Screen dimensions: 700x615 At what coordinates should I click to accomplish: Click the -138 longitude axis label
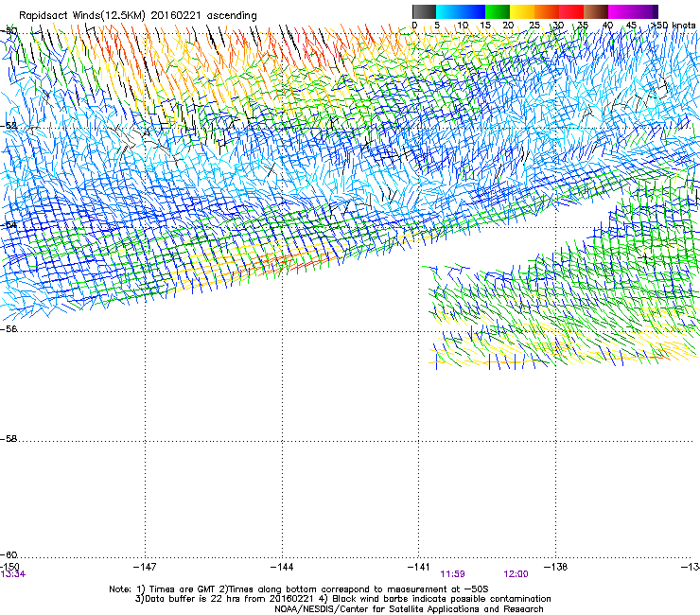pyautogui.click(x=556, y=567)
